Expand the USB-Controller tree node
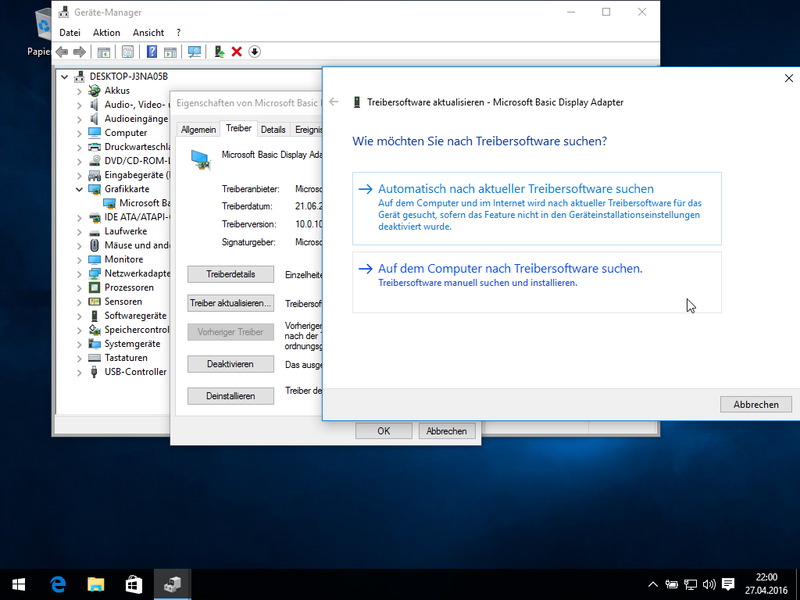Viewport: 800px width, 600px height. click(x=79, y=371)
